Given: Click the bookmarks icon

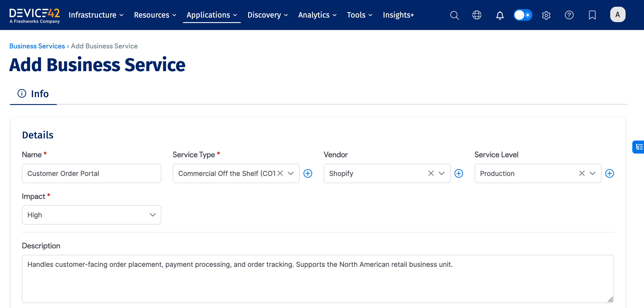Looking at the screenshot, I should pyautogui.click(x=592, y=15).
